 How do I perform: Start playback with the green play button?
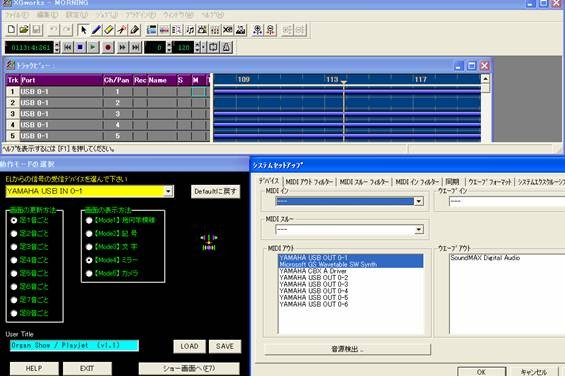pyautogui.click(x=93, y=47)
